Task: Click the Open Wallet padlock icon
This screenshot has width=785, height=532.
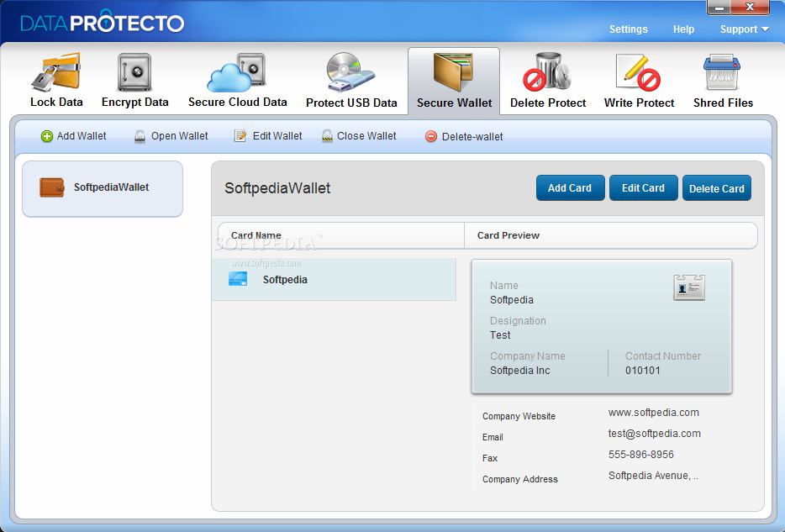Action: 140,136
